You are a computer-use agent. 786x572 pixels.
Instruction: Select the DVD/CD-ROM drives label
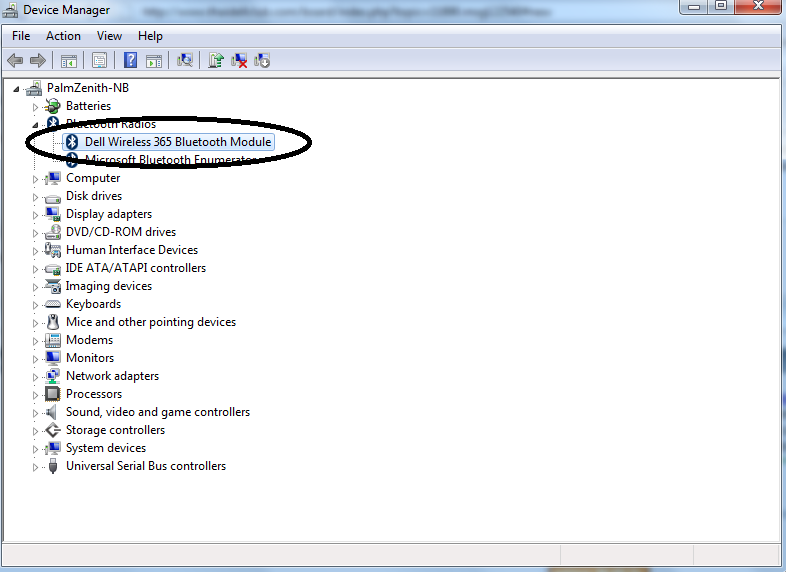(x=121, y=232)
